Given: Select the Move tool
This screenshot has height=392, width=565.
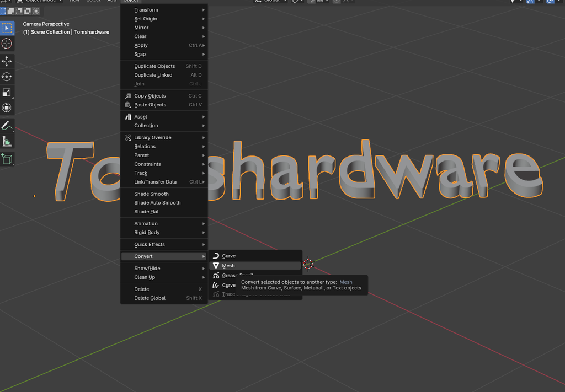Looking at the screenshot, I should pos(7,61).
